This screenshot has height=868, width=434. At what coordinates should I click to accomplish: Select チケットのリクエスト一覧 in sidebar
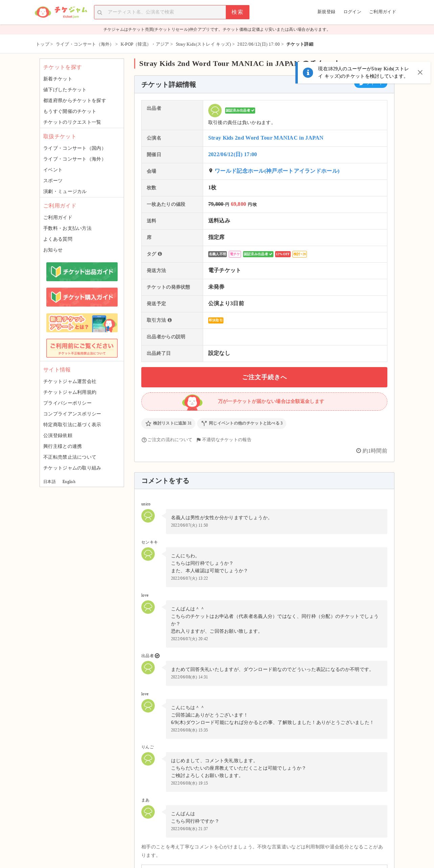coord(72,122)
